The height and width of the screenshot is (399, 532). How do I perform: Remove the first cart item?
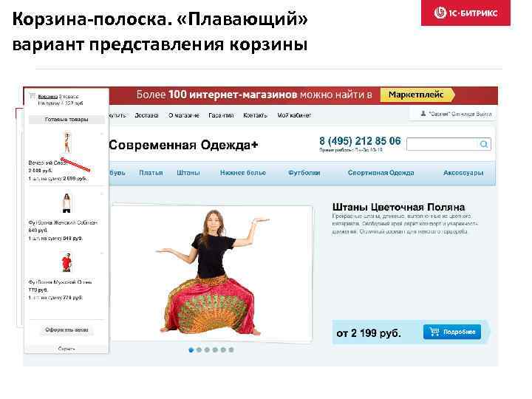pyautogui.click(x=101, y=134)
